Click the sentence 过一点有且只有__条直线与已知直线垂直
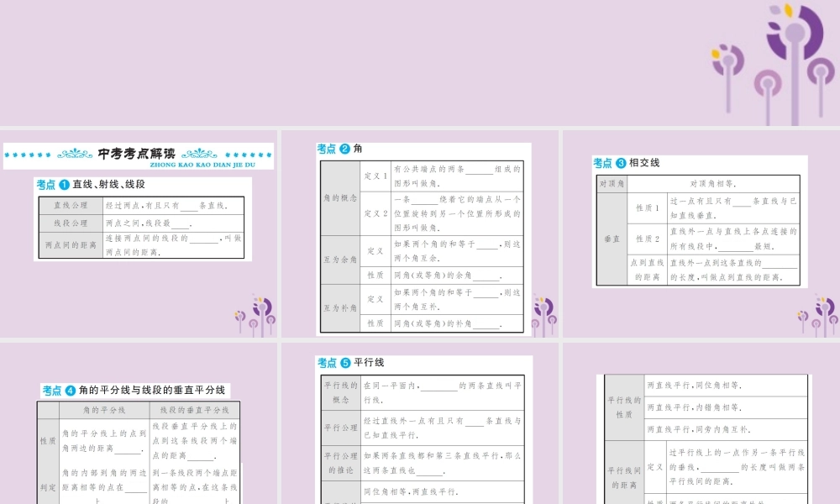The width and height of the screenshot is (840, 504). 732,207
